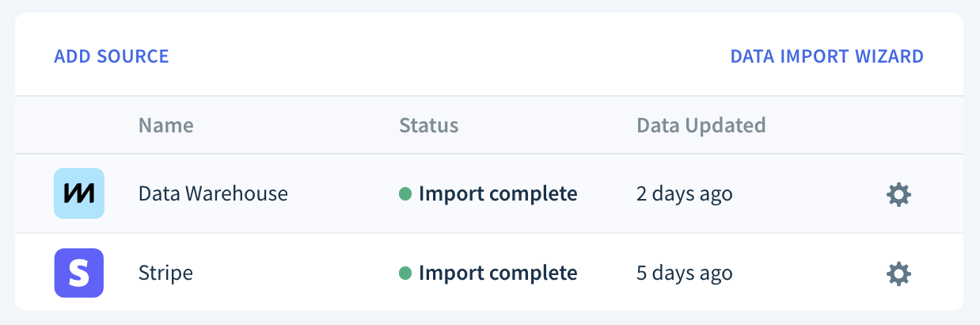Select the Stripe source name

tap(165, 273)
